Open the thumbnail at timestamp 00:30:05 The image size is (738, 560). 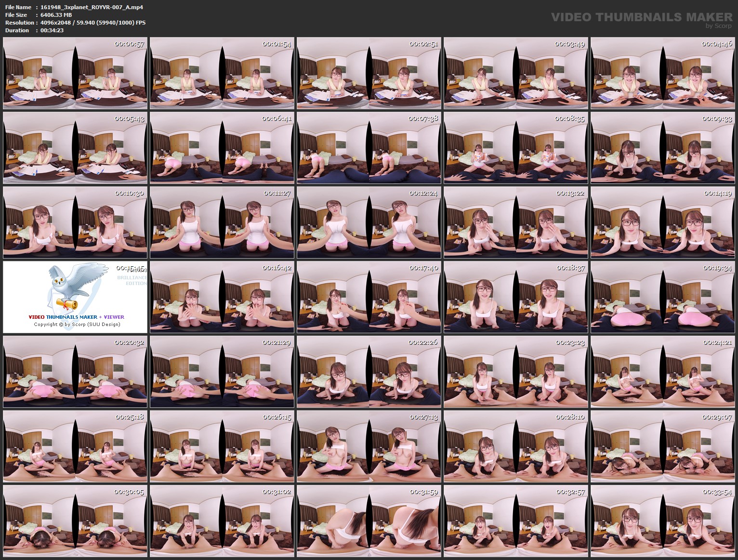click(75, 520)
